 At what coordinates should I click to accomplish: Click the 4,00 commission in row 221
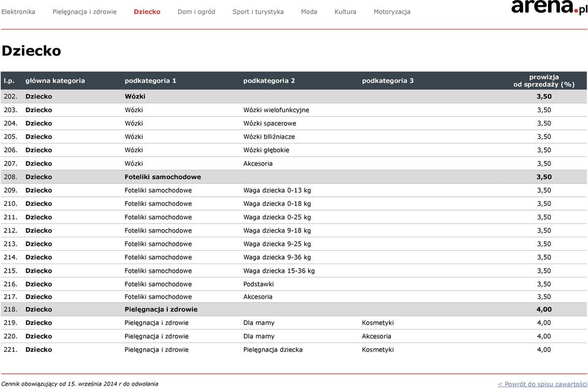[x=544, y=350]
